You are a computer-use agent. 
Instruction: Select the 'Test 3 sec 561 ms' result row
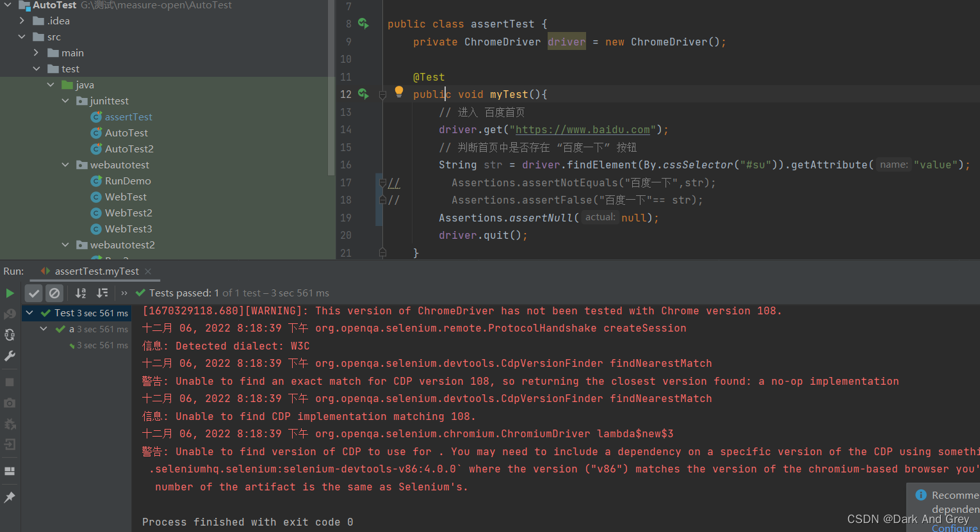click(77, 313)
